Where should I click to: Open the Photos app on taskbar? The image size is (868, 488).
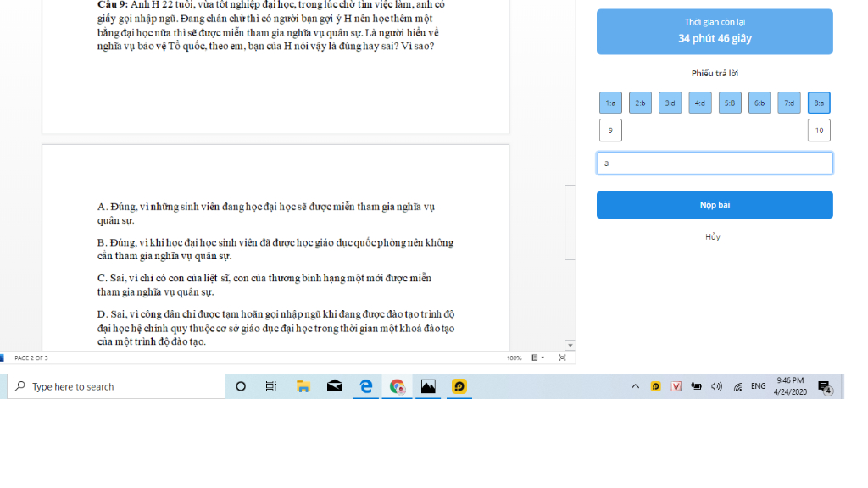point(428,386)
